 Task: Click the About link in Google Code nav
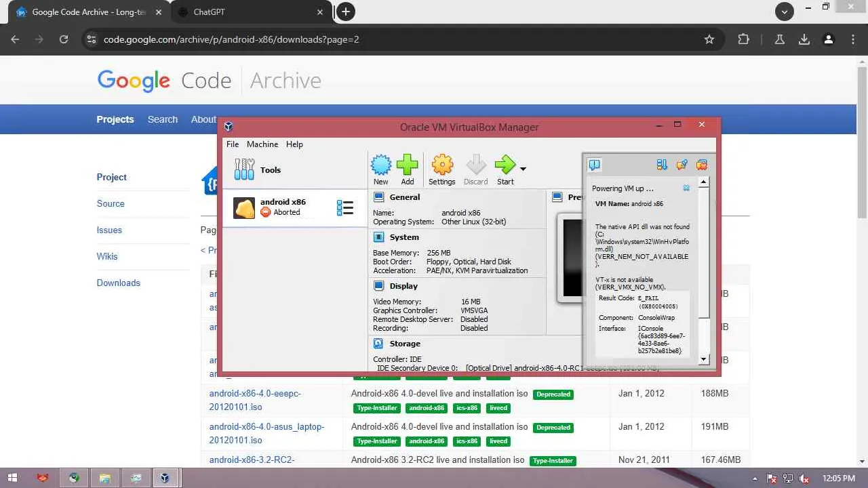[x=203, y=119]
